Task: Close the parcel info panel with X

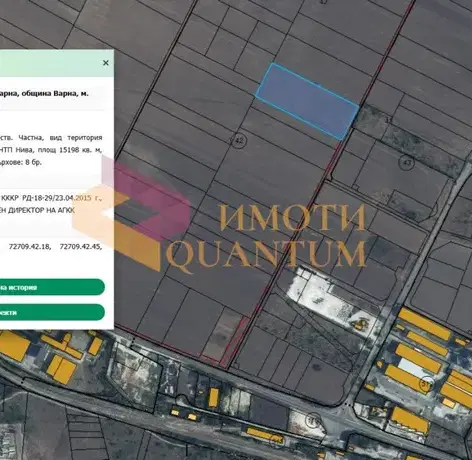Action: point(106,63)
